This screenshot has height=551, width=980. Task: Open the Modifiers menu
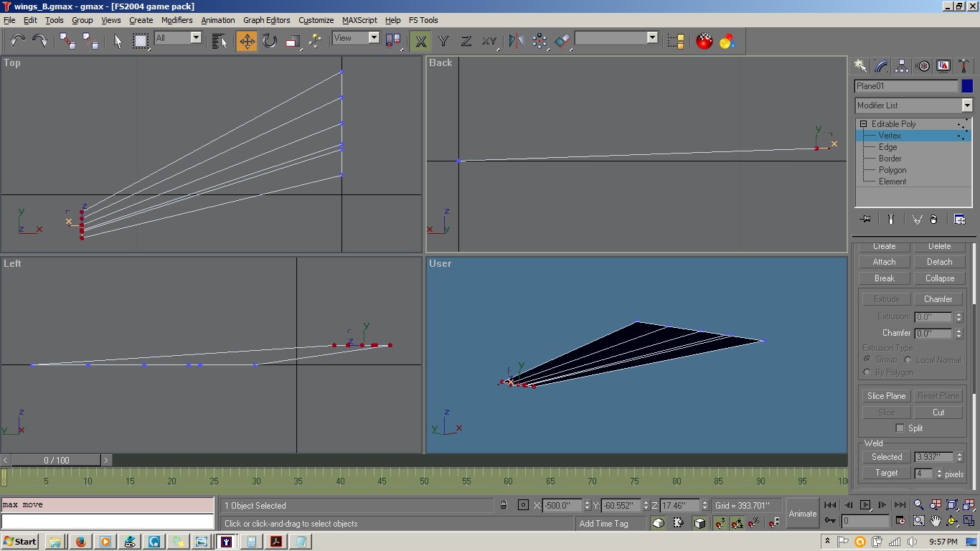point(177,20)
